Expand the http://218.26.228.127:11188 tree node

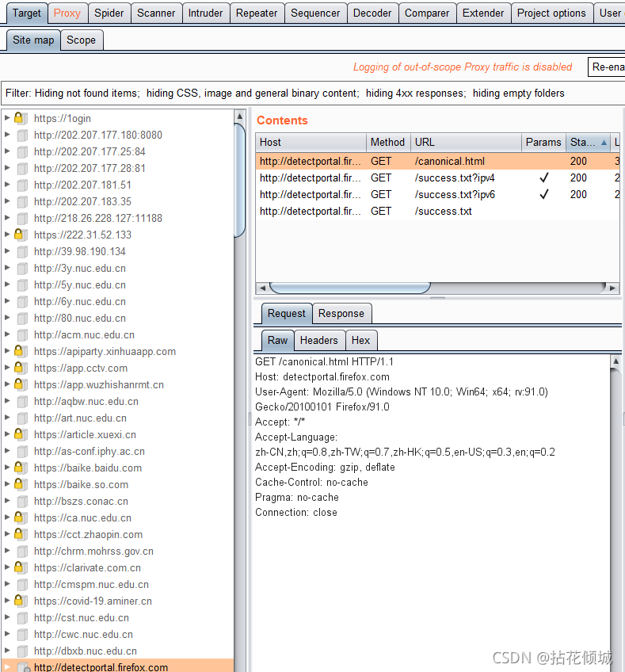point(7,218)
